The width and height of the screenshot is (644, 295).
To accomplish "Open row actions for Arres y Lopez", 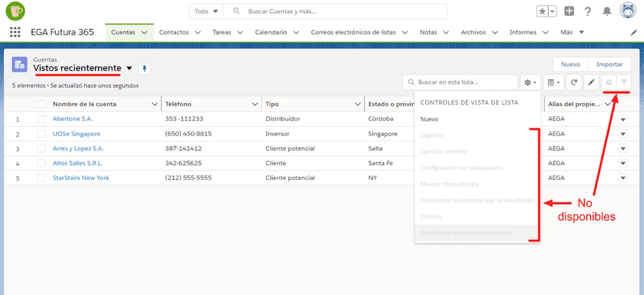I will (x=623, y=149).
